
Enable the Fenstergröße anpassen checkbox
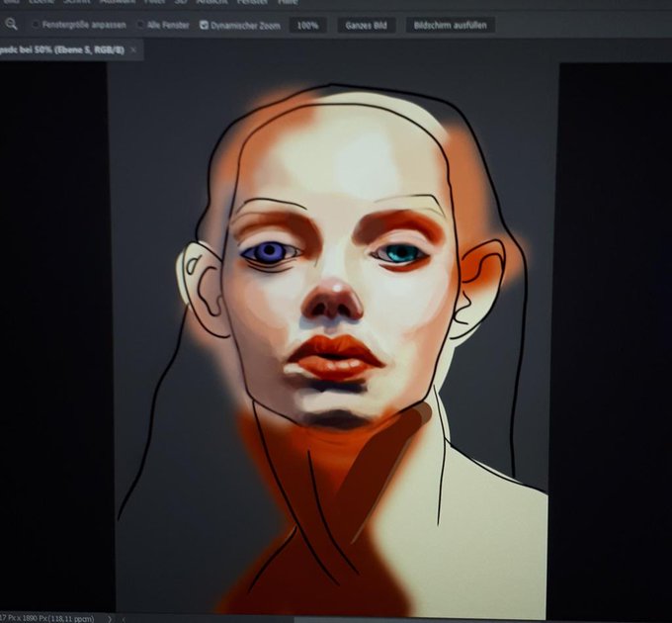click(x=36, y=25)
